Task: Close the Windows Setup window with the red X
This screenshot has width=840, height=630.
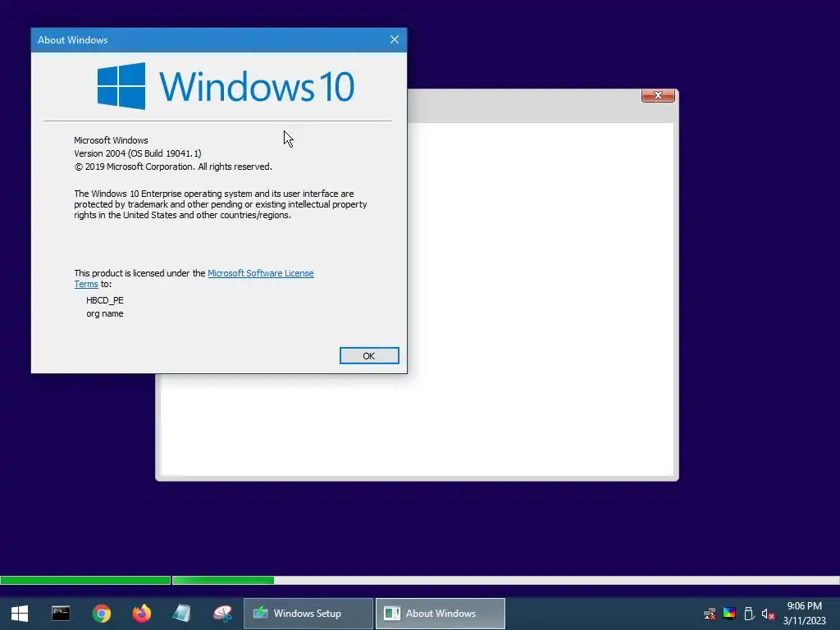Action: (658, 95)
